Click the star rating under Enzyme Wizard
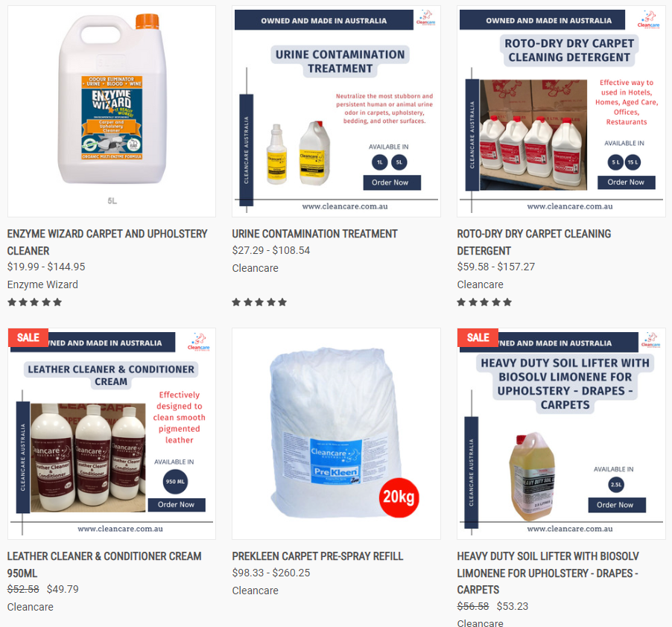Image resolution: width=672 pixels, height=627 pixels. point(35,302)
